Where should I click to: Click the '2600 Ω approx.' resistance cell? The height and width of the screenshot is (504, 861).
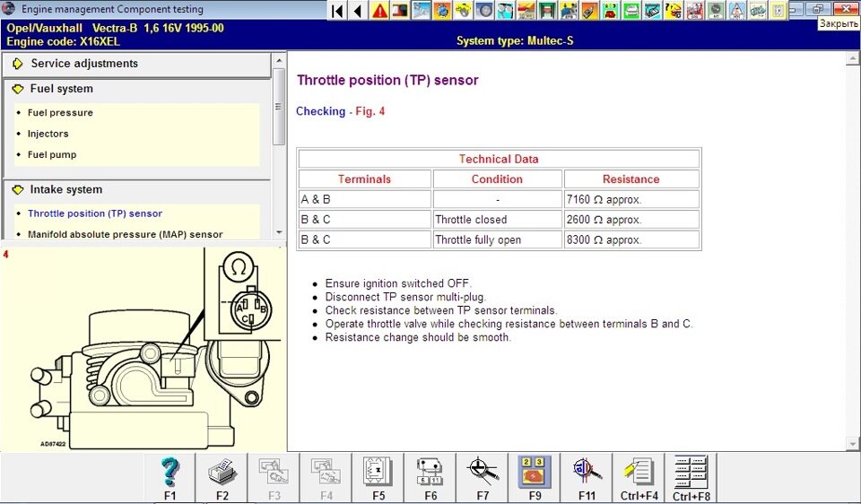[x=631, y=220]
